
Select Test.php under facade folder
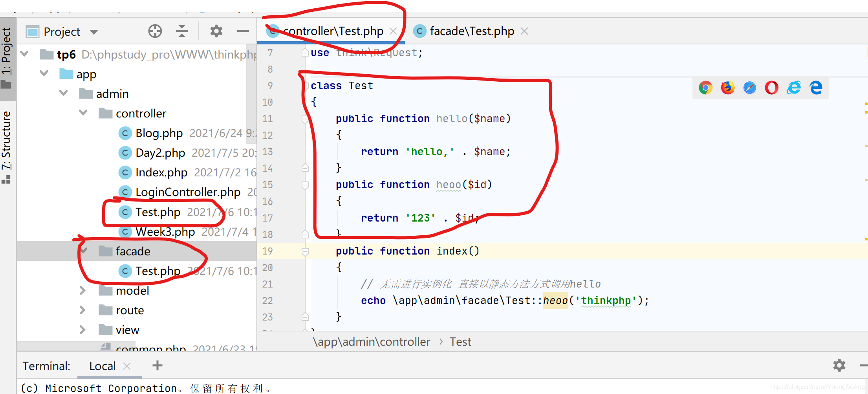pos(157,271)
